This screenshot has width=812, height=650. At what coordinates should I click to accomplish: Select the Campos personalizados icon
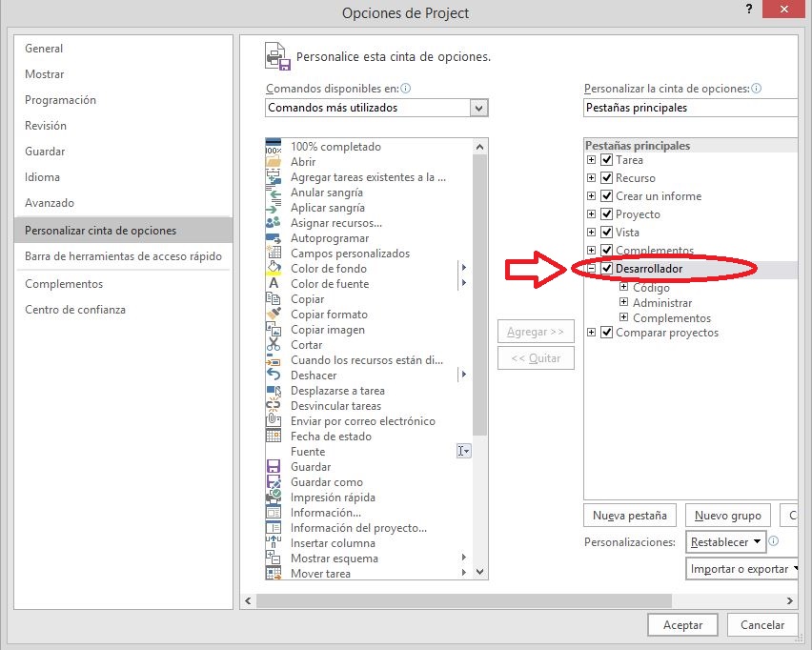[273, 254]
